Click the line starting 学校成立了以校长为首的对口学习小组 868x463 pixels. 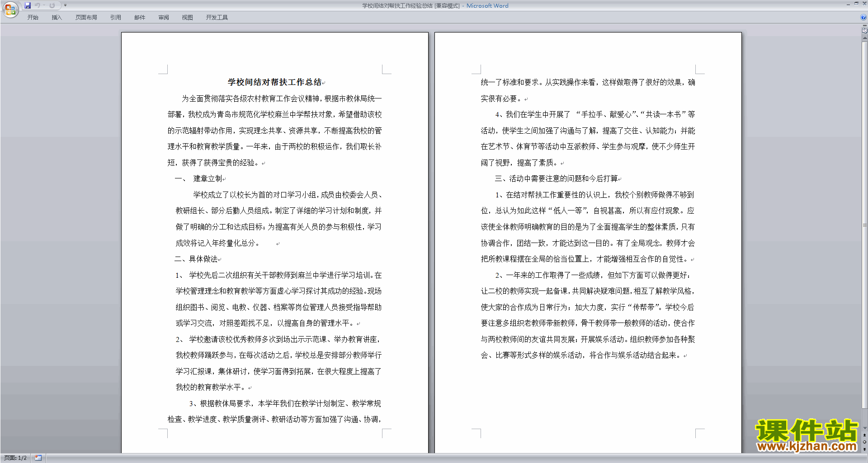288,195
